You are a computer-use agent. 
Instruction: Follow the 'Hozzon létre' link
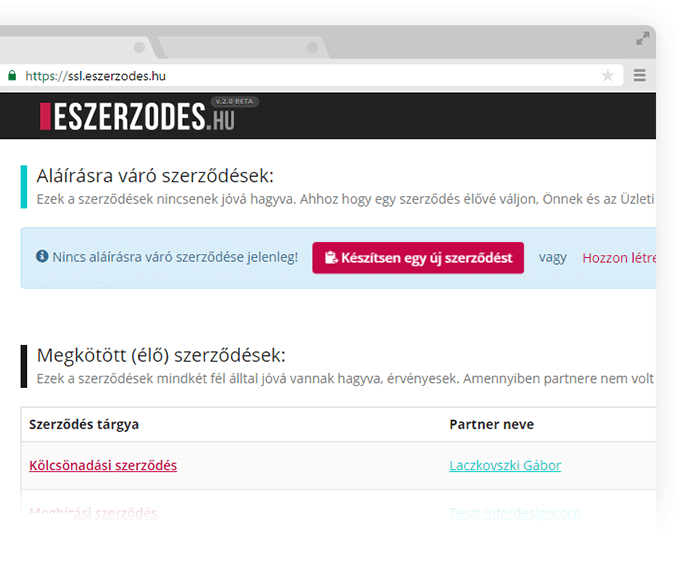[x=618, y=258]
